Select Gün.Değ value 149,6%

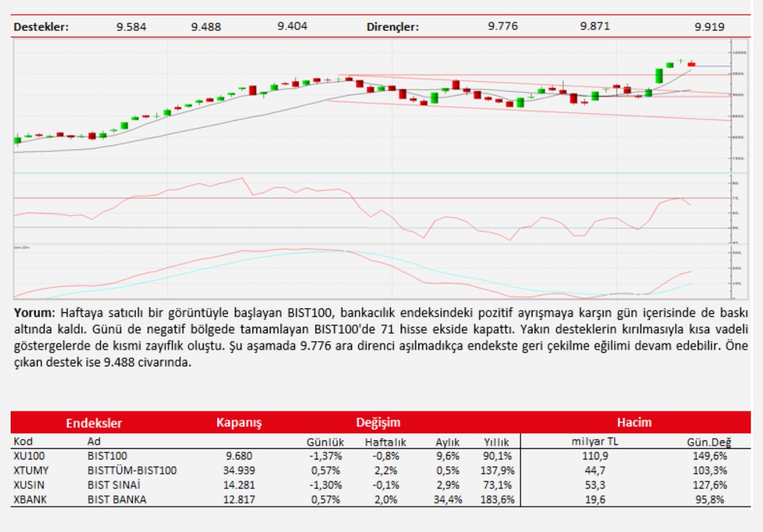point(710,456)
